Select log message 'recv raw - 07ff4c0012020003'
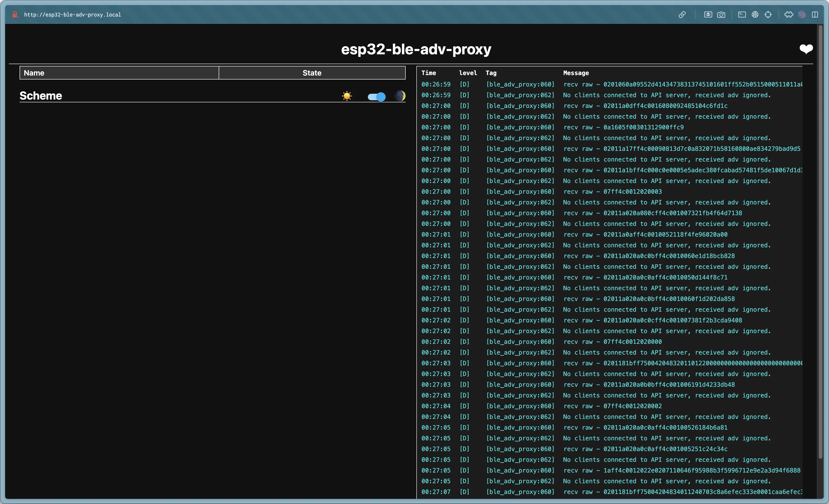Screen dimensions: 829x504 [613, 191]
